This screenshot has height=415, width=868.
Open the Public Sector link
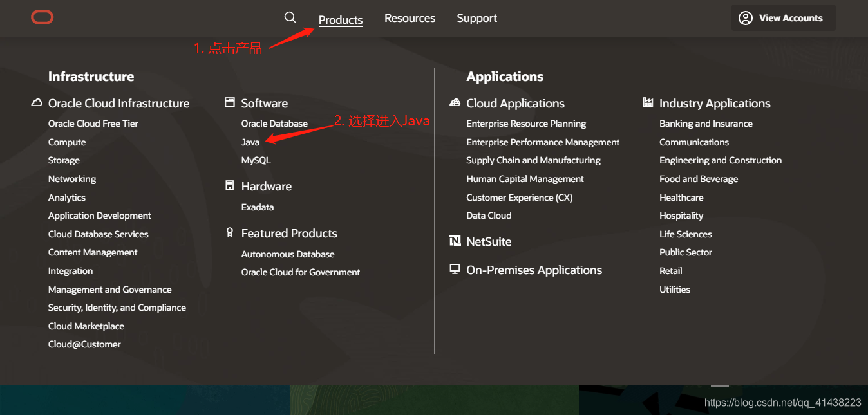click(686, 252)
